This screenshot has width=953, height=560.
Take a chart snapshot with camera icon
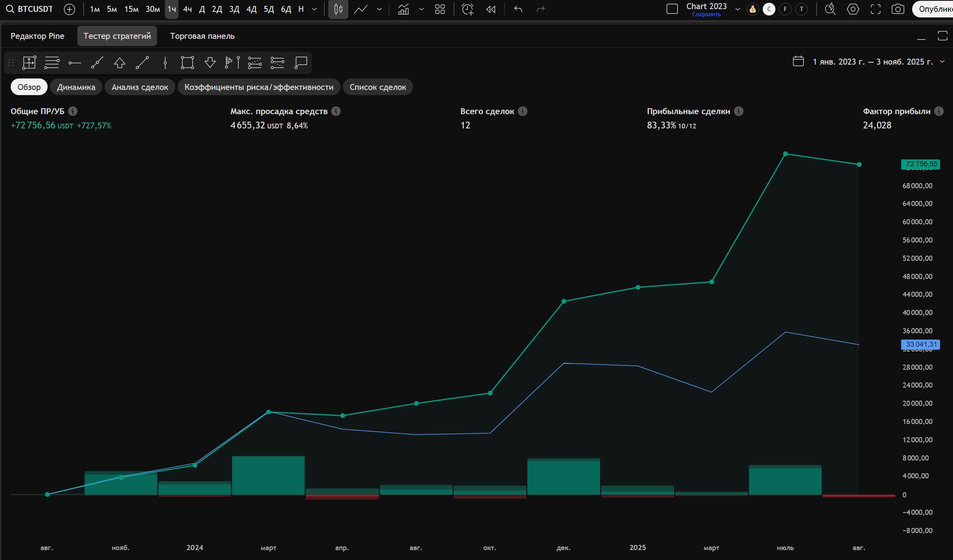coord(898,9)
